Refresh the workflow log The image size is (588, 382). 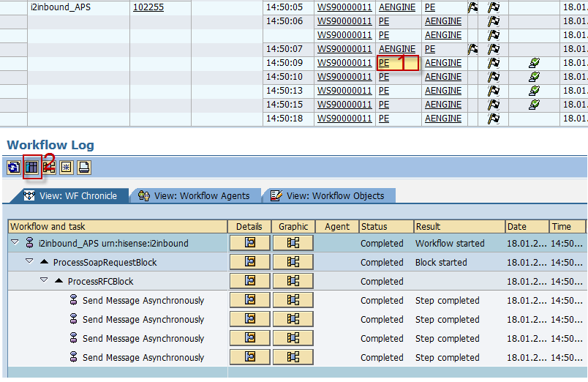14,168
